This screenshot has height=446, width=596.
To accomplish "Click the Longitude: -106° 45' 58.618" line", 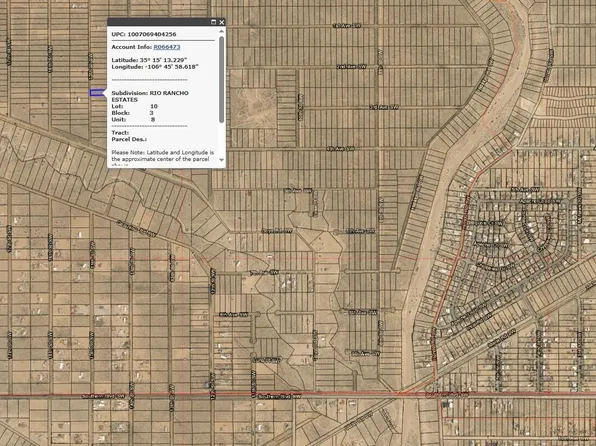I will [155, 67].
